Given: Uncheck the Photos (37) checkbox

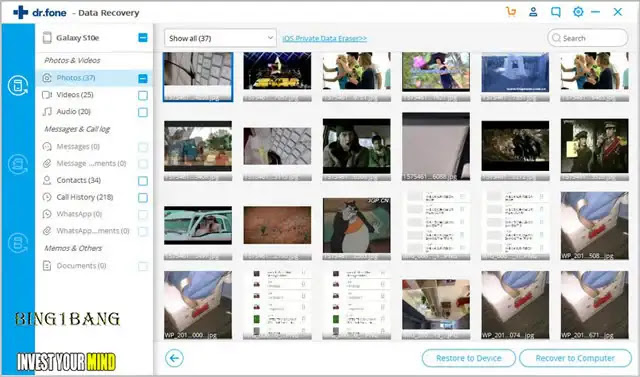Looking at the screenshot, I should click(x=143, y=78).
